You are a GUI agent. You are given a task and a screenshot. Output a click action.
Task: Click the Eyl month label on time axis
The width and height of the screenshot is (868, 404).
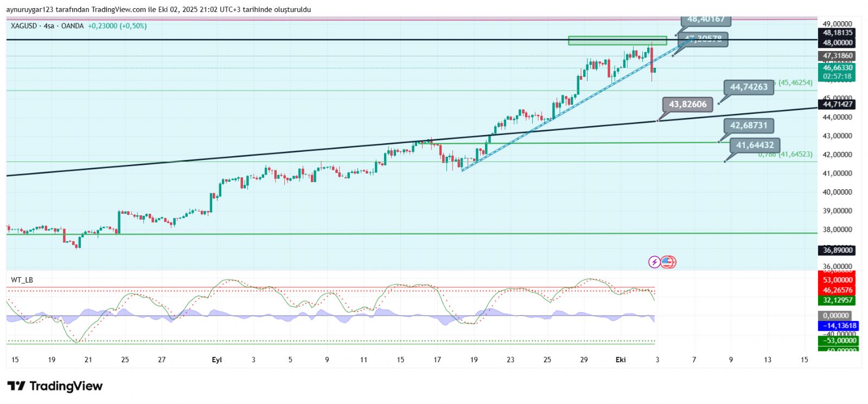[216, 360]
